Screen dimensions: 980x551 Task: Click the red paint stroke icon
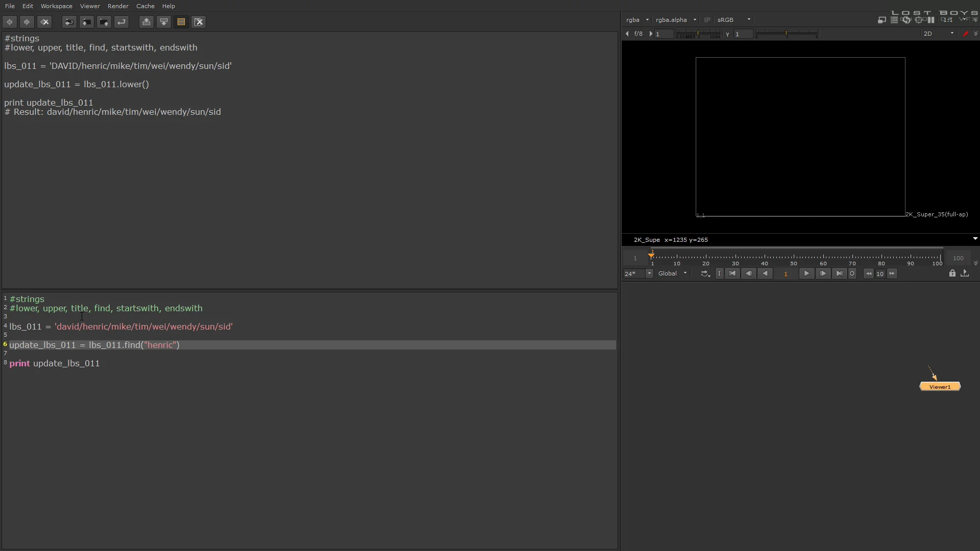[x=965, y=34]
